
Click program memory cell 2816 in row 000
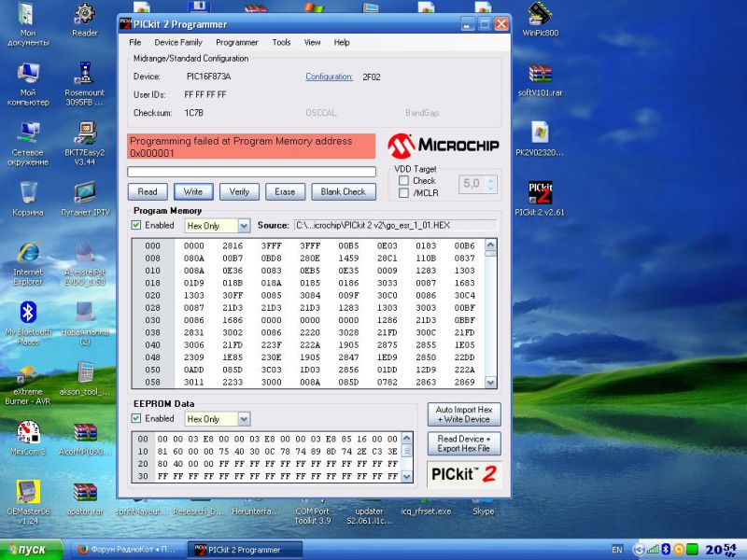coord(233,245)
